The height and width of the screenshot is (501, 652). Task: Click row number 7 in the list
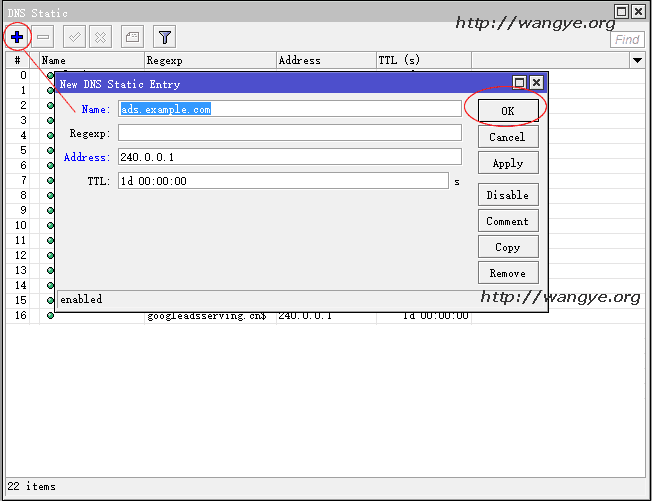[x=23, y=180]
